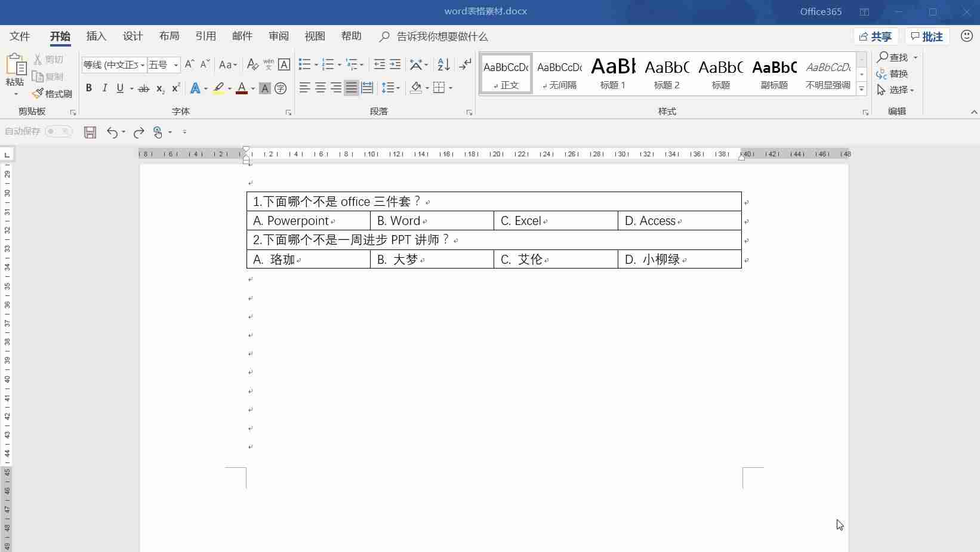Open the font name dropdown

(x=143, y=64)
